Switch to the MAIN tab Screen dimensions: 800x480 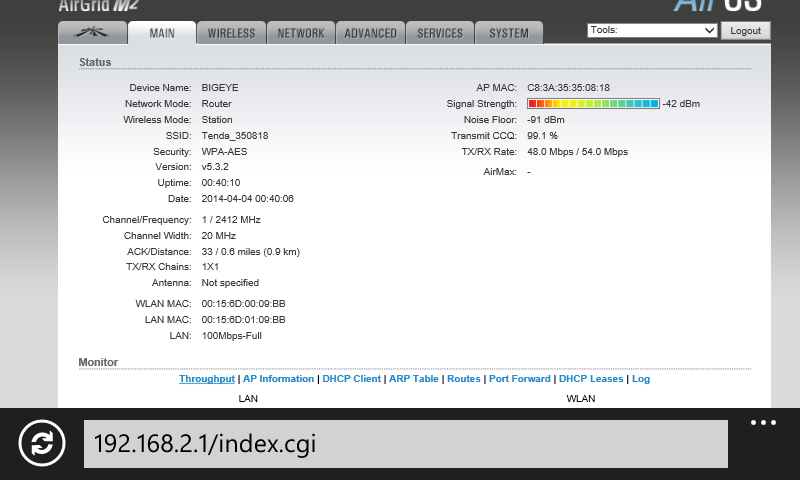(162, 33)
